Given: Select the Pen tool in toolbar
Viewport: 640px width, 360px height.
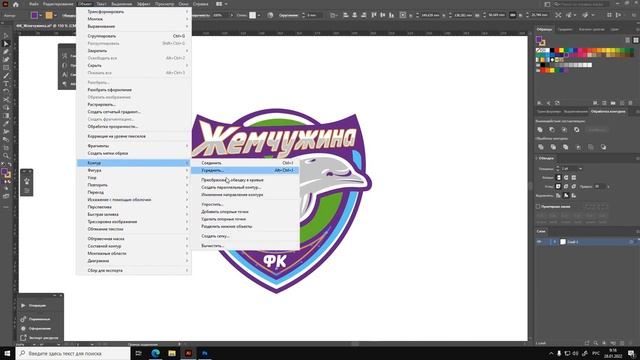Looking at the screenshot, I should coord(6,52).
